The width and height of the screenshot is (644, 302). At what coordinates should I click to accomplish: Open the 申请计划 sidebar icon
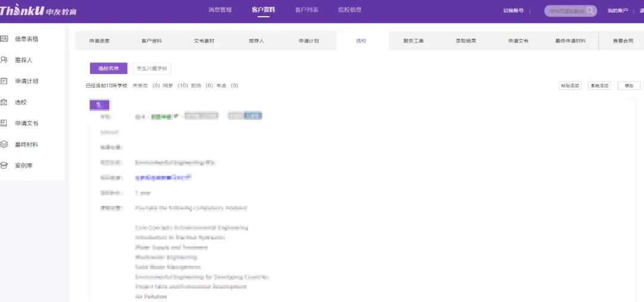(x=4, y=81)
